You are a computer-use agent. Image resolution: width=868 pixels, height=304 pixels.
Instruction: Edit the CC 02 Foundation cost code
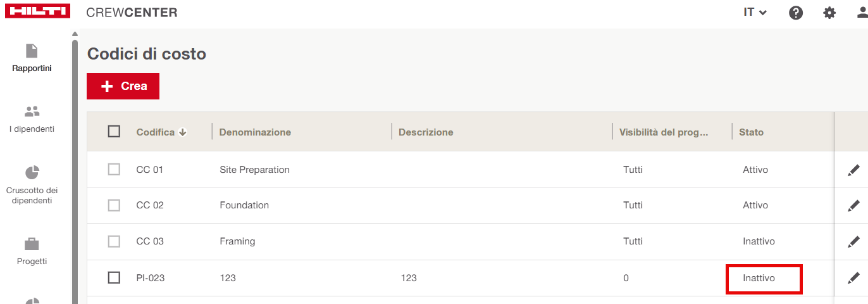[853, 205]
